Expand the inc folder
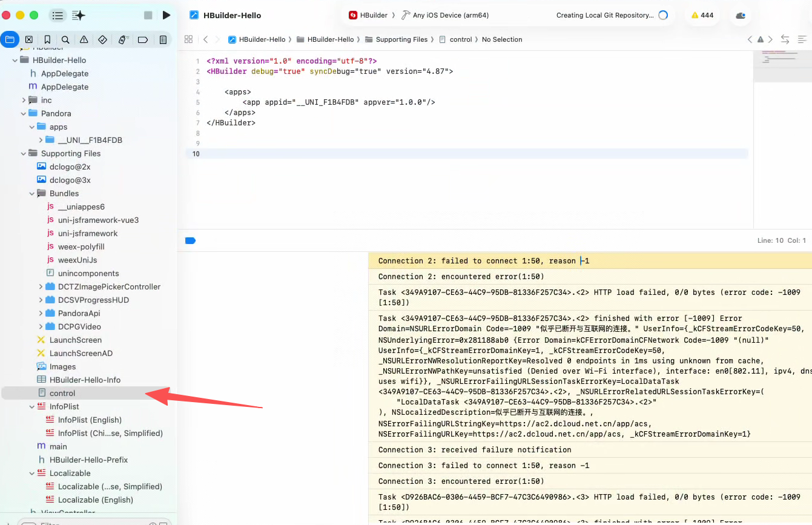 click(24, 100)
